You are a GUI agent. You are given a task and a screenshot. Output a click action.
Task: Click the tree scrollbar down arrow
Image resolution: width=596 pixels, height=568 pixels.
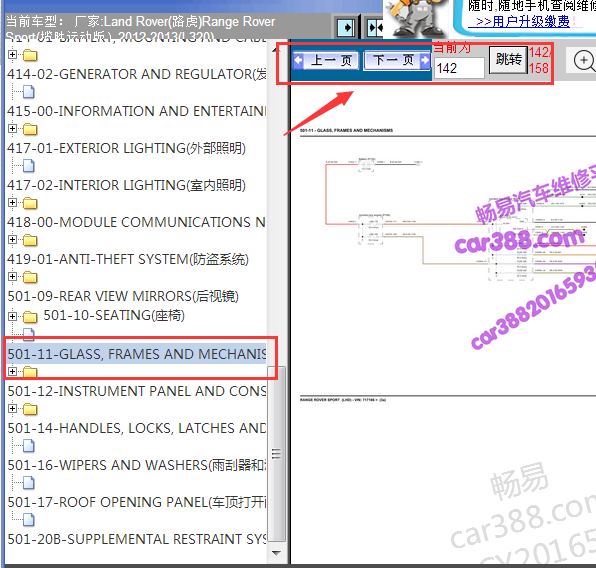tap(276, 553)
